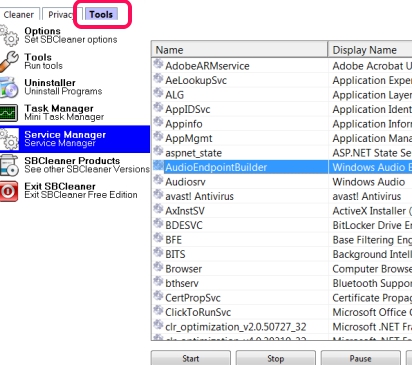Click the red Exit SBCleaner power icon
The width and height of the screenshot is (412, 365).
point(9,191)
